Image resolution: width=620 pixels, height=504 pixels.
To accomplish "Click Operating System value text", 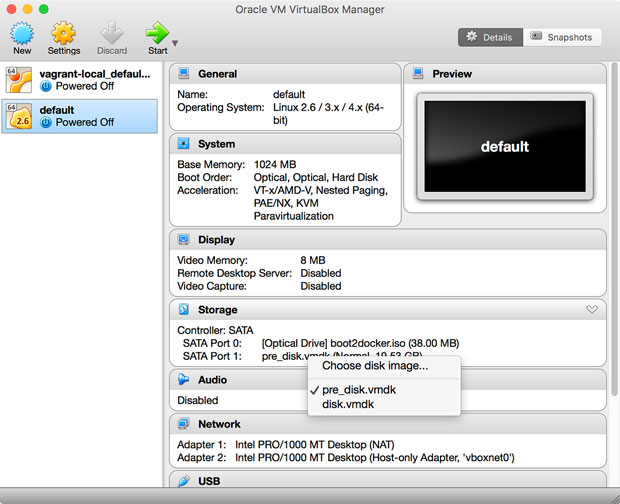I will tap(328, 114).
